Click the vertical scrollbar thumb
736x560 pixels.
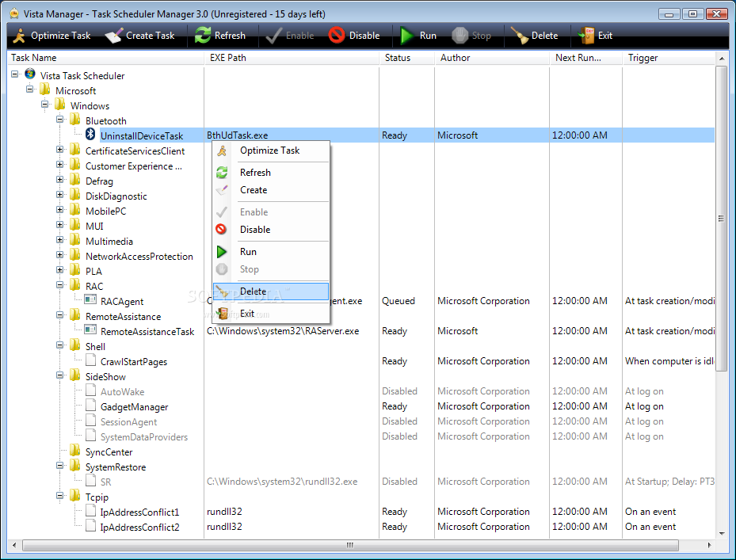coord(721,219)
